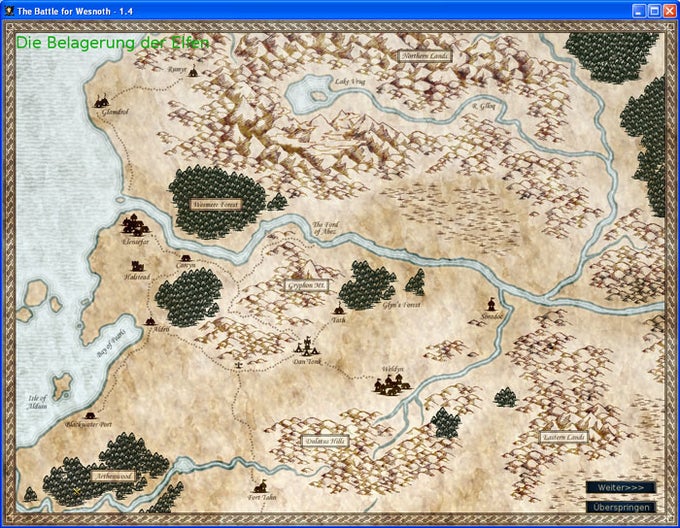Click the Elensefar name label
The height and width of the screenshot is (528, 680).
coord(135,242)
